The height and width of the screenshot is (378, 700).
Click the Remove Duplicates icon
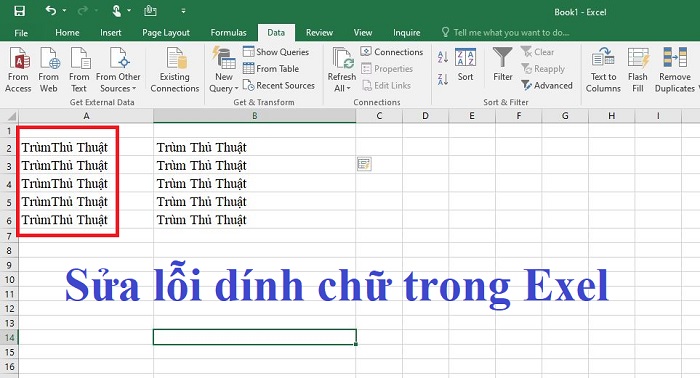pos(675,58)
